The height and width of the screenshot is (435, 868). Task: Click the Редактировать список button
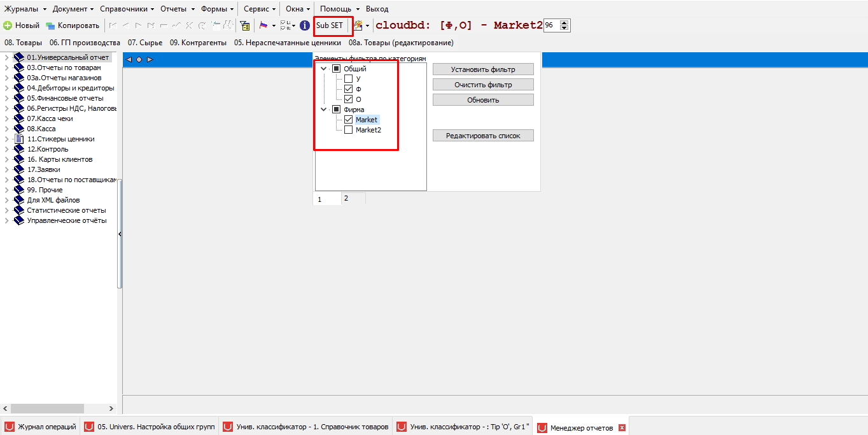(483, 136)
